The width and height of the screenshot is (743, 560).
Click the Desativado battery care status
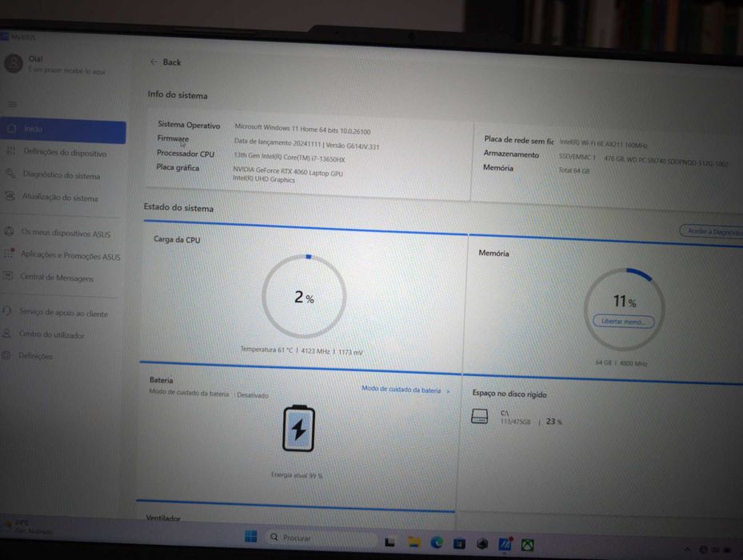pyautogui.click(x=253, y=395)
